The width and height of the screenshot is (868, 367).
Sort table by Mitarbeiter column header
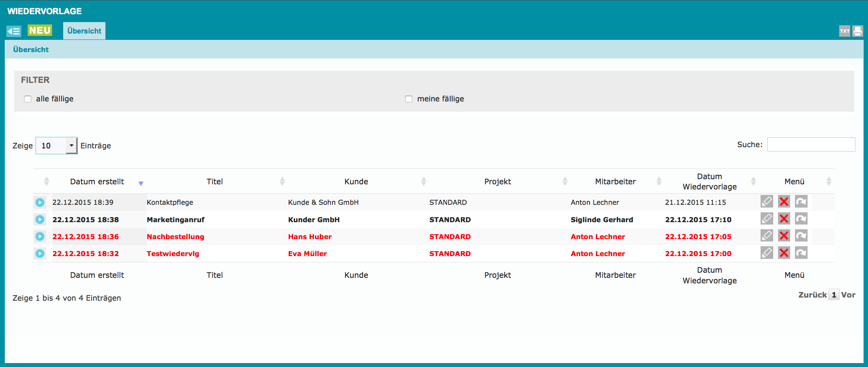tap(615, 182)
